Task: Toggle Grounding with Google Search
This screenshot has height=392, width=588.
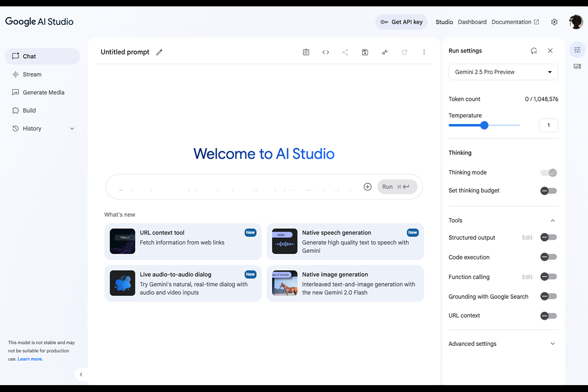Action: coord(549,296)
